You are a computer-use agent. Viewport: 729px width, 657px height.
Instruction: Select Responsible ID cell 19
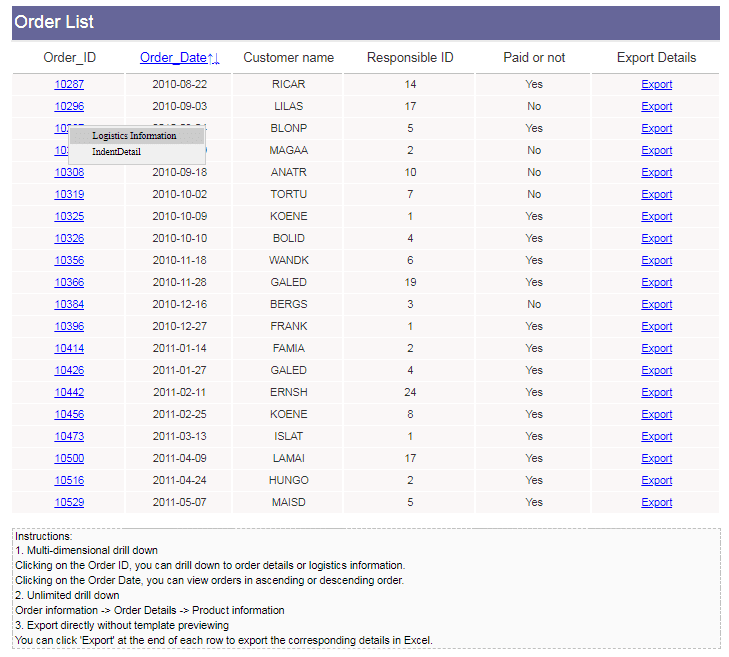click(410, 282)
